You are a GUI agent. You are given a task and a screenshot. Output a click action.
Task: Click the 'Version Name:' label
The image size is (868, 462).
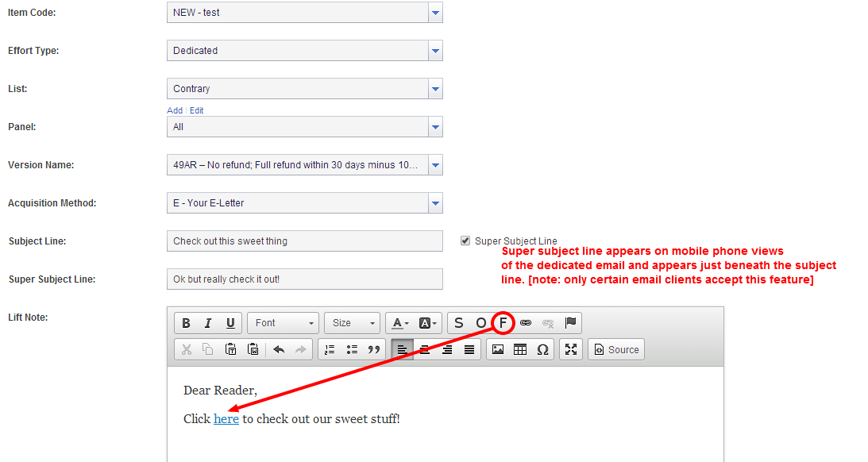pos(41,165)
